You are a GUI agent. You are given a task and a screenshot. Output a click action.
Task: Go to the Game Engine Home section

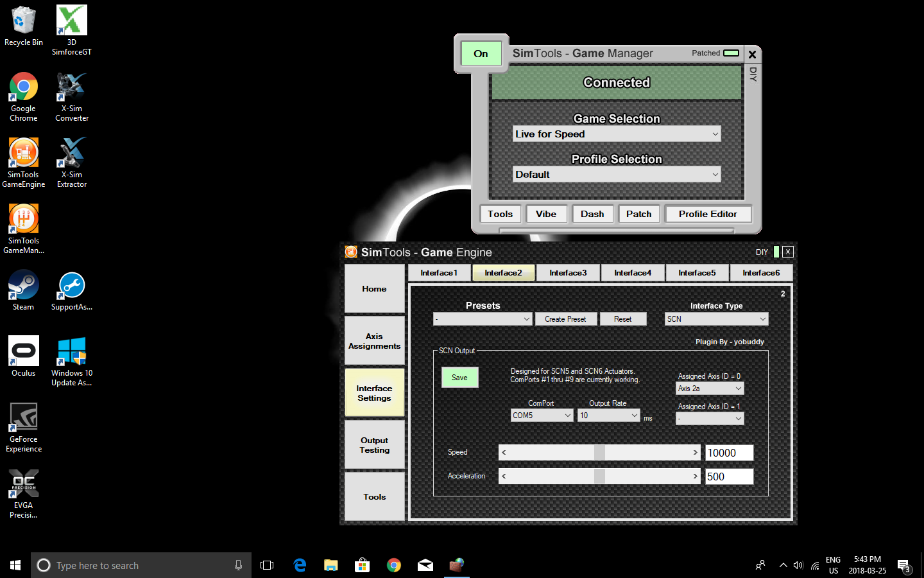click(x=375, y=289)
